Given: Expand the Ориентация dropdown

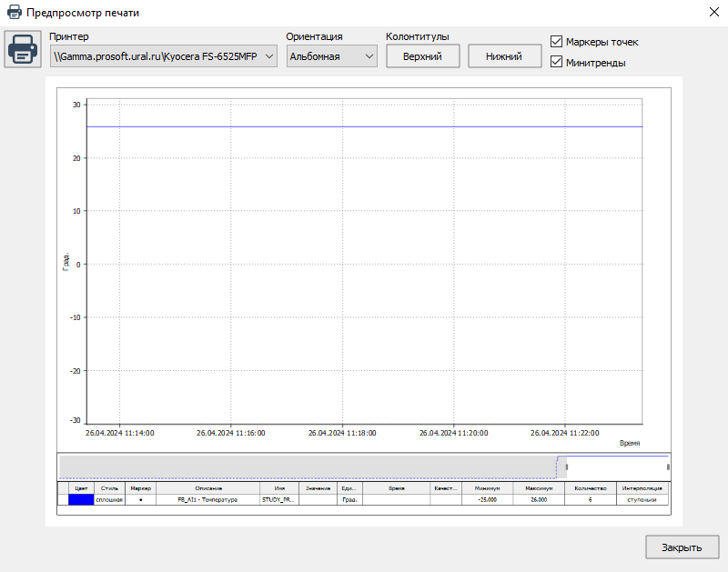Looking at the screenshot, I should [331, 56].
